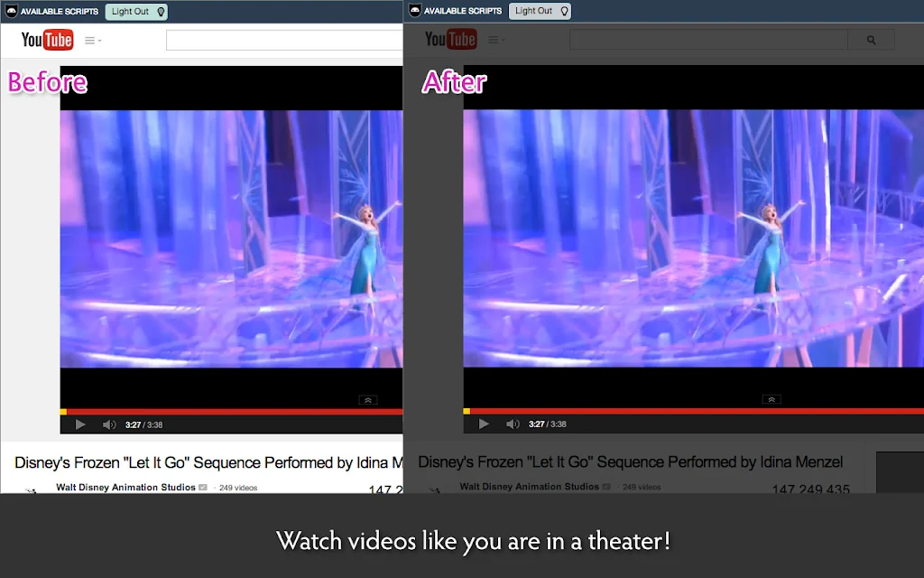Click AVAILABLE SCRIPTS label in After panel
This screenshot has width=924, height=578.
click(463, 11)
